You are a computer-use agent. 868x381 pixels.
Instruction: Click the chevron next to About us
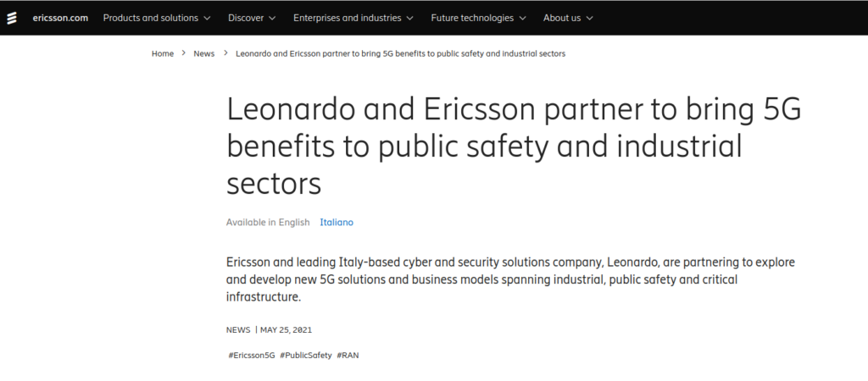pos(589,18)
